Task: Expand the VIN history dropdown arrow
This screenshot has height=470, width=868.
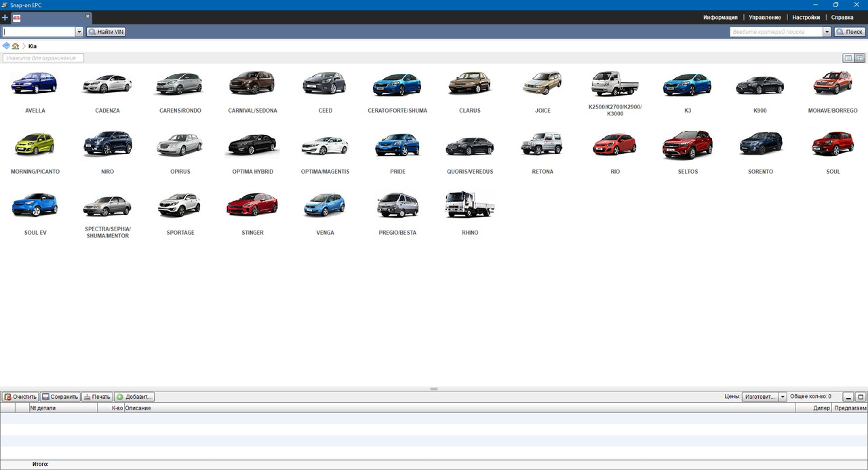Action: [79, 32]
